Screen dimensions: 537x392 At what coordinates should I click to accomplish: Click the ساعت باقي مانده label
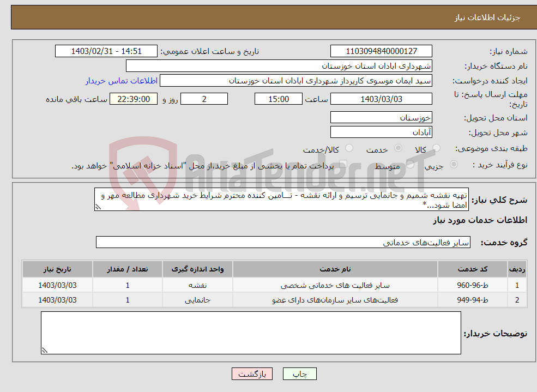pos(77,99)
